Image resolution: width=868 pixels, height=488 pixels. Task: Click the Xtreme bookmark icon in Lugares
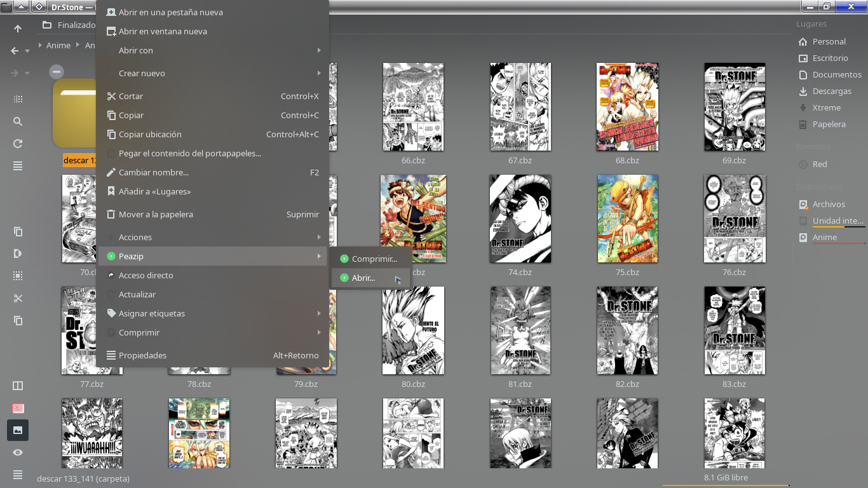click(803, 108)
